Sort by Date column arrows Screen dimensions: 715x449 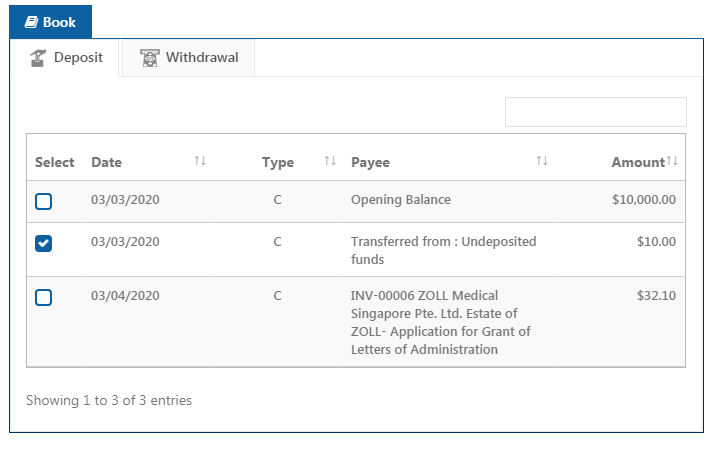[x=200, y=160]
